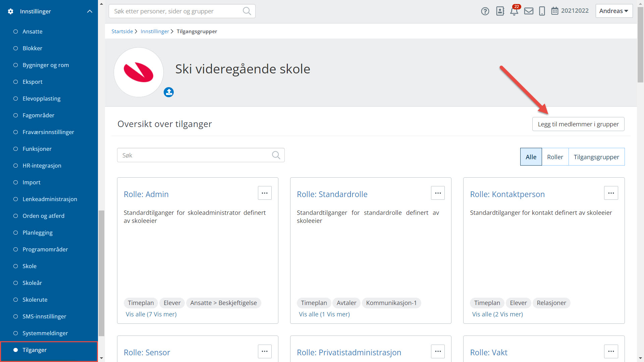Open the Rolle: Kontaktperson title link

point(507,194)
